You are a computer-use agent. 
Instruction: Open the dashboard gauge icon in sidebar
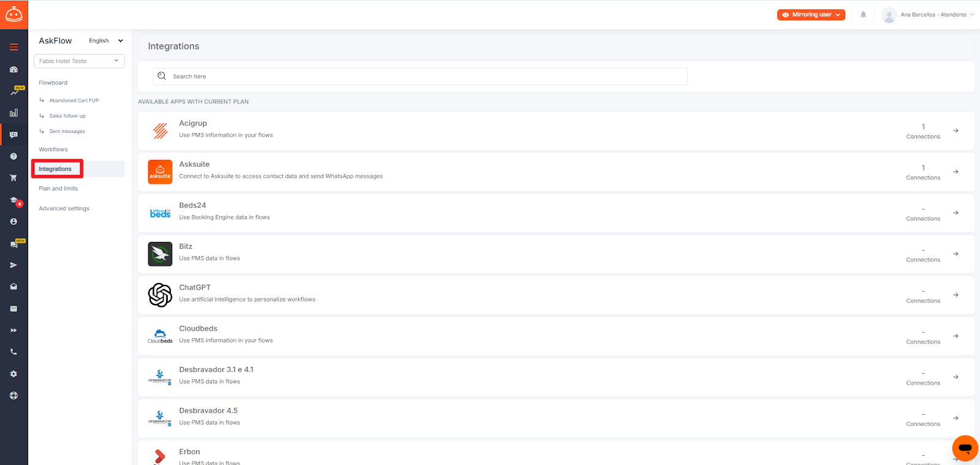point(13,70)
